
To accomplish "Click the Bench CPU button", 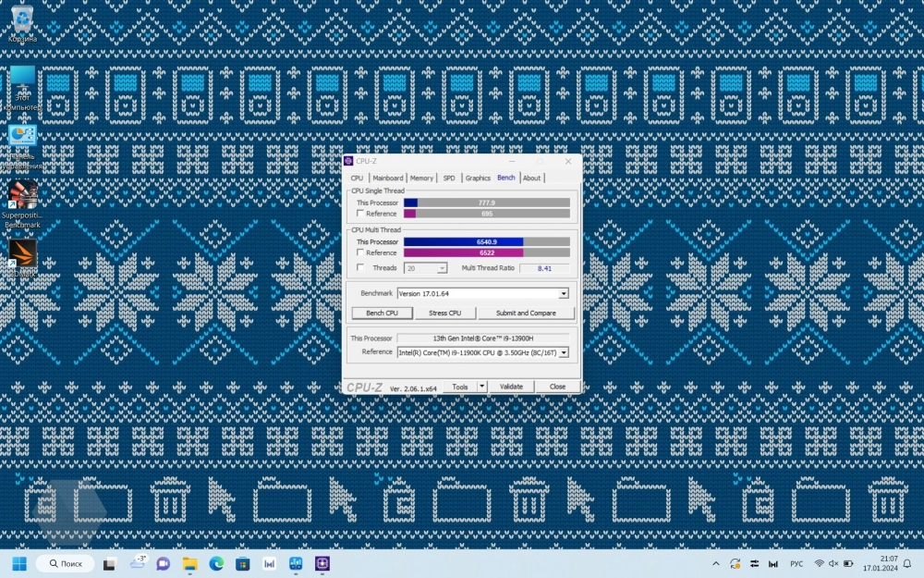I will point(382,314).
